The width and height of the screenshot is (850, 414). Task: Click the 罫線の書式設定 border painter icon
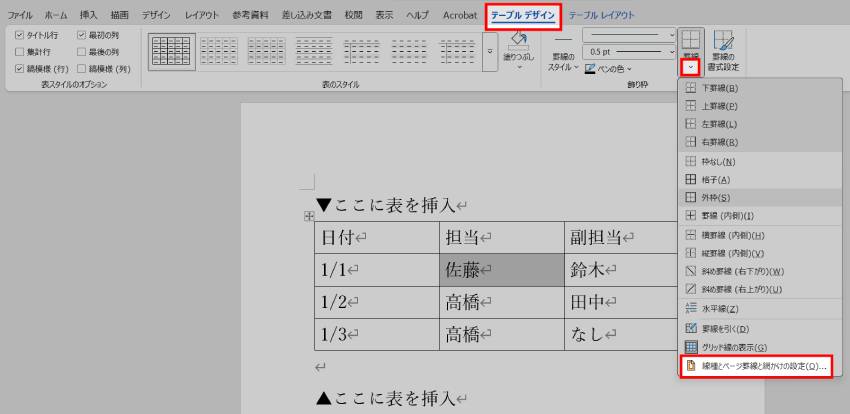tap(723, 42)
